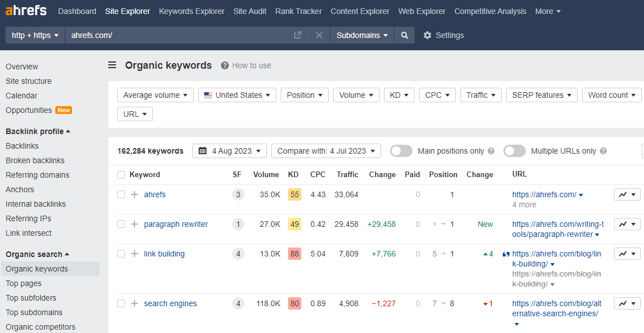Expand the ahrefs keyword row plus icon
The height and width of the screenshot is (333, 644).
(x=134, y=194)
